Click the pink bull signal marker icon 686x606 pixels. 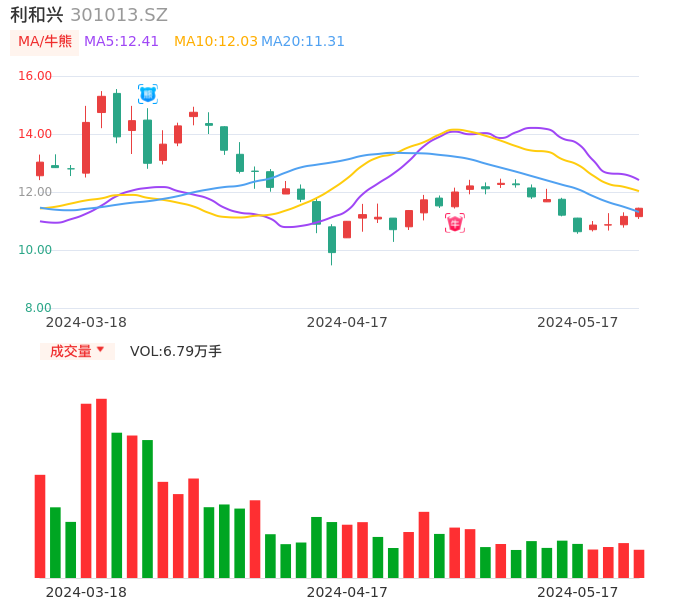click(x=455, y=223)
